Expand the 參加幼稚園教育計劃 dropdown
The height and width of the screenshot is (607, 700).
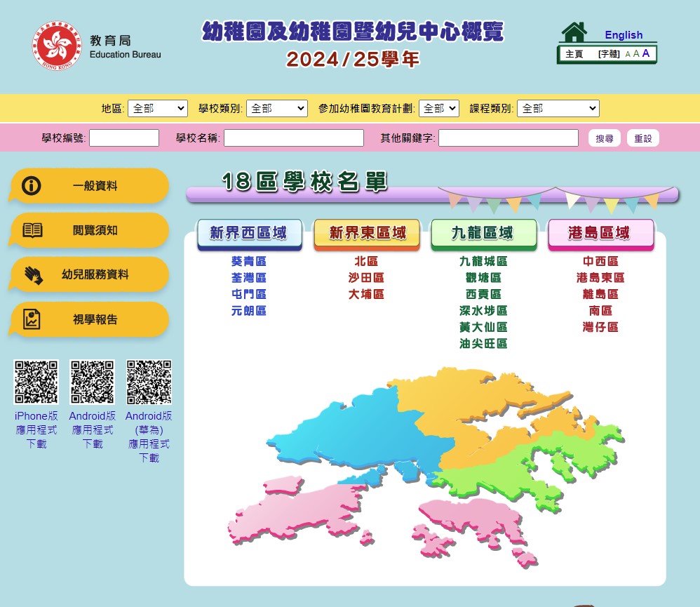(439, 108)
